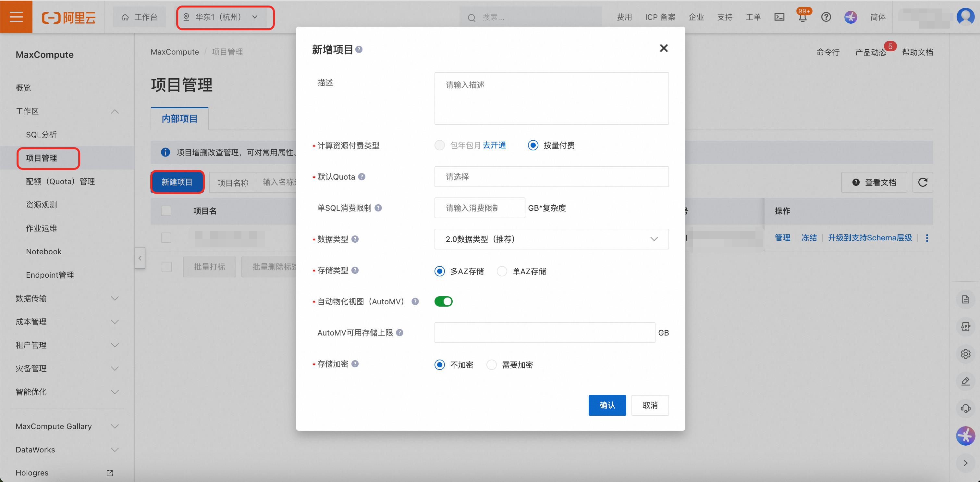
Task: Click 冻结 link in project row
Action: click(x=809, y=238)
